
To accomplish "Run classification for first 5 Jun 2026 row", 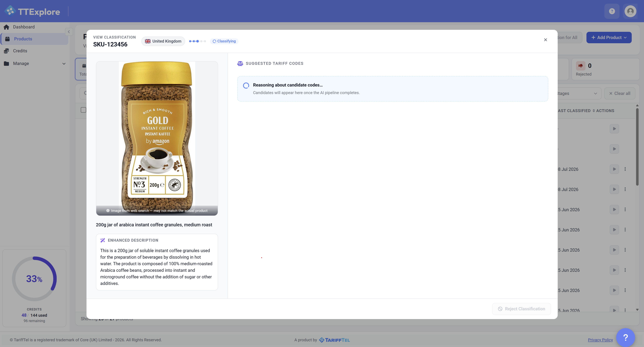I will [x=614, y=210].
